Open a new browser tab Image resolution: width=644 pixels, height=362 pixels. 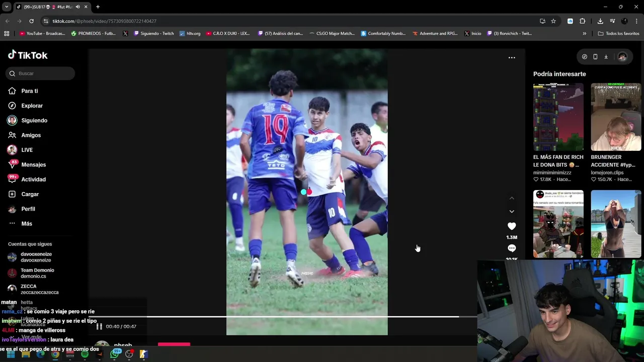[x=98, y=7]
